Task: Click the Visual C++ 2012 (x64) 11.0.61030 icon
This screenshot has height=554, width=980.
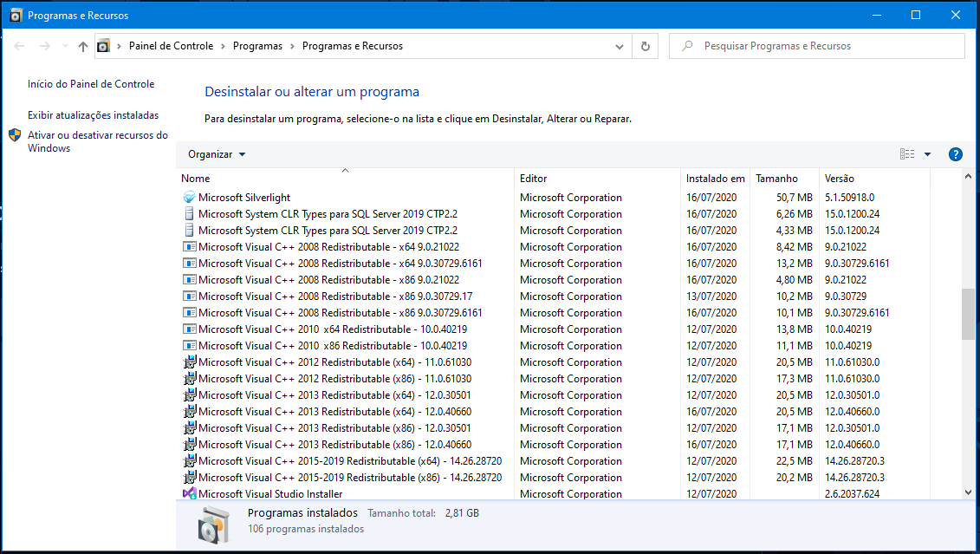Action: [190, 362]
